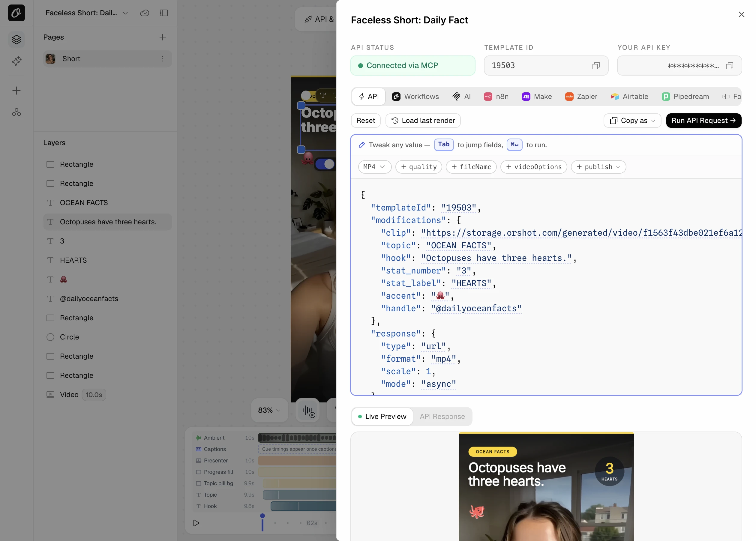Viewport: 756px width, 541px height.
Task: Add the videoOptions parameter
Action: tap(533, 166)
